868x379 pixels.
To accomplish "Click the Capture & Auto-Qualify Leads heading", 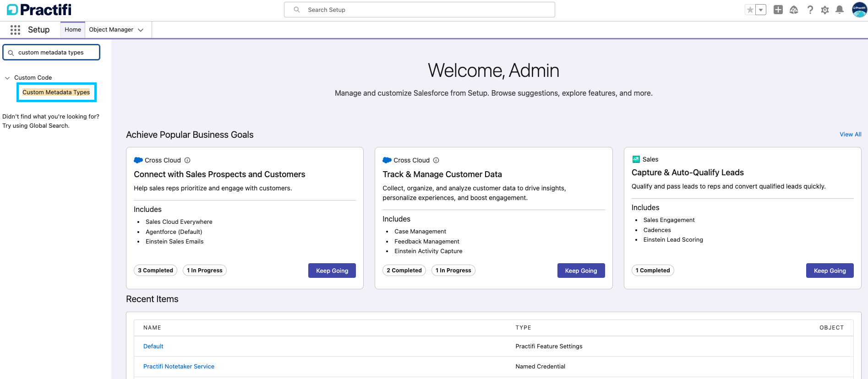I will point(688,173).
